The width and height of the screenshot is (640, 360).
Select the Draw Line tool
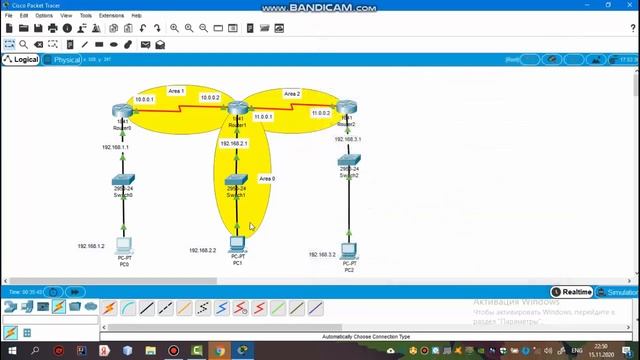pos(84,44)
